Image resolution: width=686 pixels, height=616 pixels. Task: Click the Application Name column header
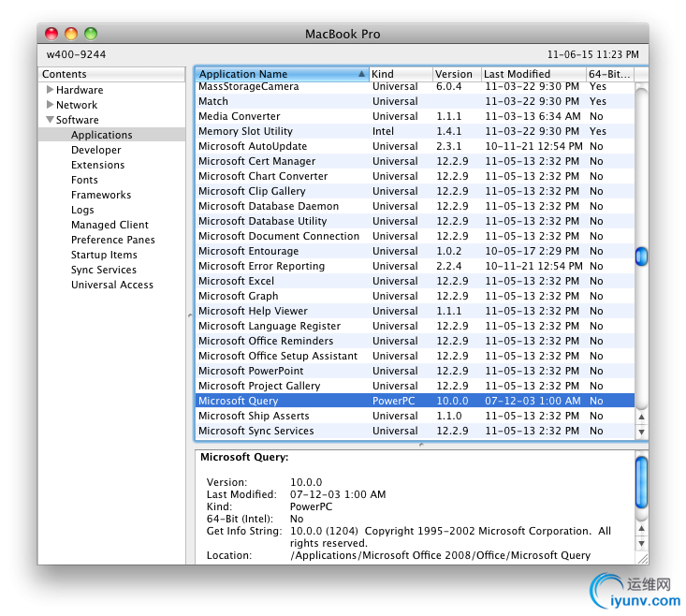tap(282, 74)
